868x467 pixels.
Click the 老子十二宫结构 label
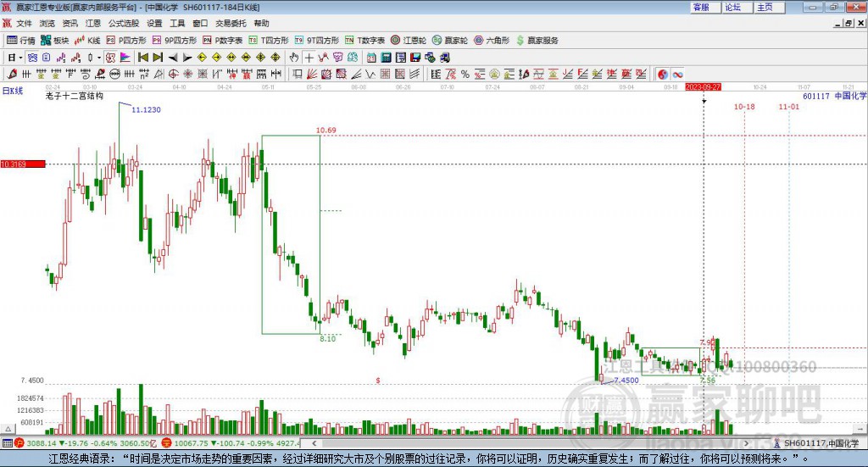pos(75,96)
